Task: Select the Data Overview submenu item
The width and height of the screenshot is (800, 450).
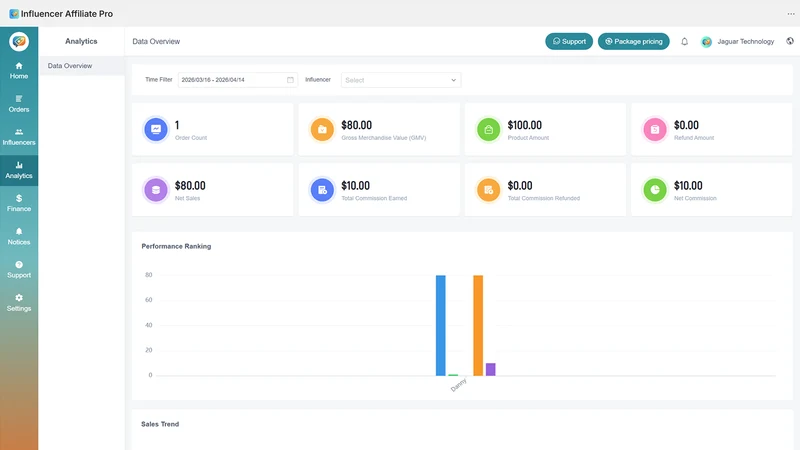Action: (82, 66)
